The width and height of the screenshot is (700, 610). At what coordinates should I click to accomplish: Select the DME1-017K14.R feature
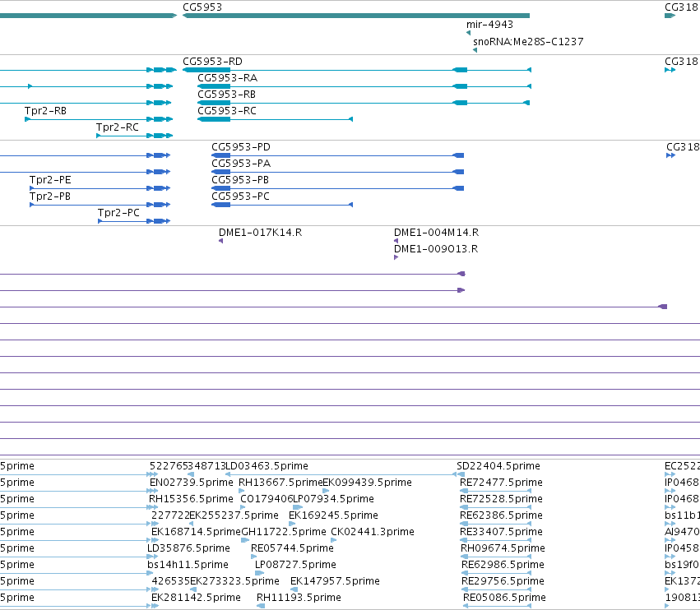(x=260, y=233)
